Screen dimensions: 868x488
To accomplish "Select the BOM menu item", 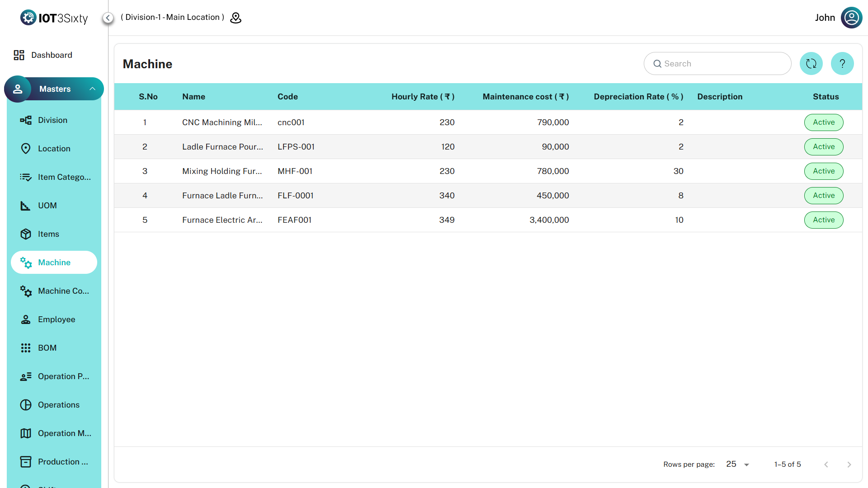I will (47, 348).
